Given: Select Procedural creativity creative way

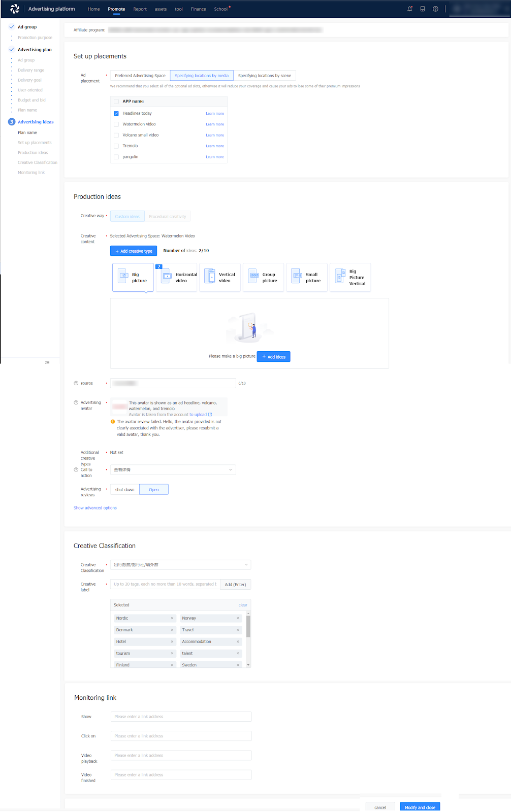Looking at the screenshot, I should click(x=168, y=216).
